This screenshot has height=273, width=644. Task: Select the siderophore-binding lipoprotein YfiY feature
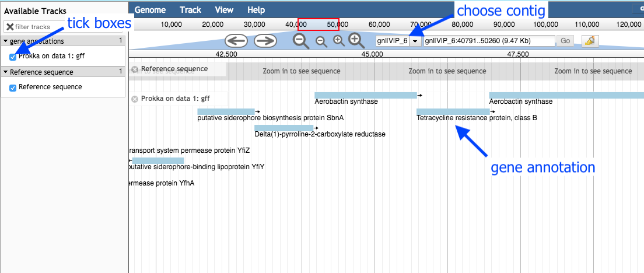(x=157, y=160)
